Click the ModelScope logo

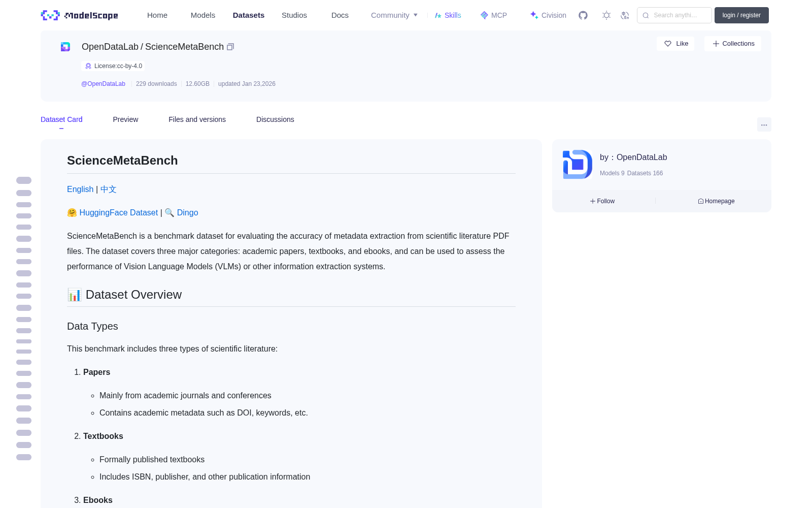coord(80,15)
